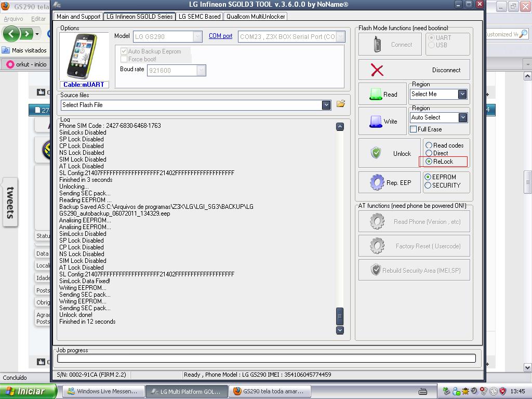Click the log scroll up arrow
Image resolution: width=532 pixels, height=399 pixels.
coord(340,127)
